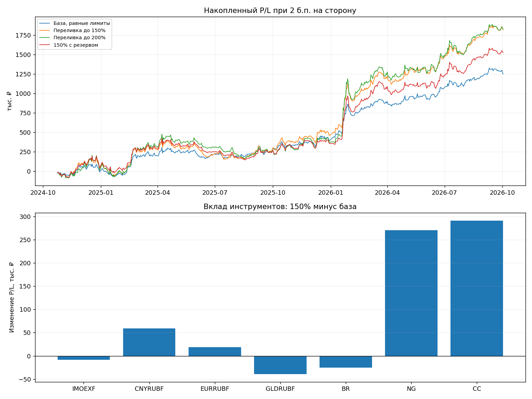This screenshot has height=399, width=532.
Task: Click the bar above the CC label
Action: [x=477, y=289]
